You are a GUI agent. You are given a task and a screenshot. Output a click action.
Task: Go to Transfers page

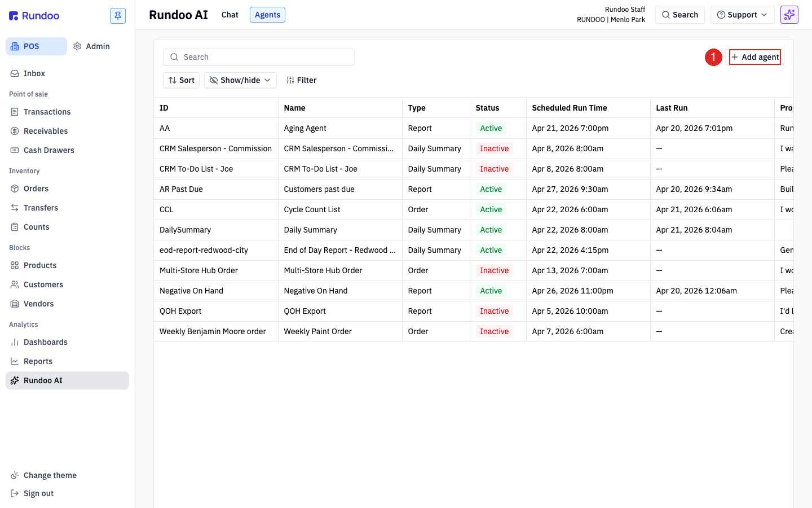tap(68, 208)
